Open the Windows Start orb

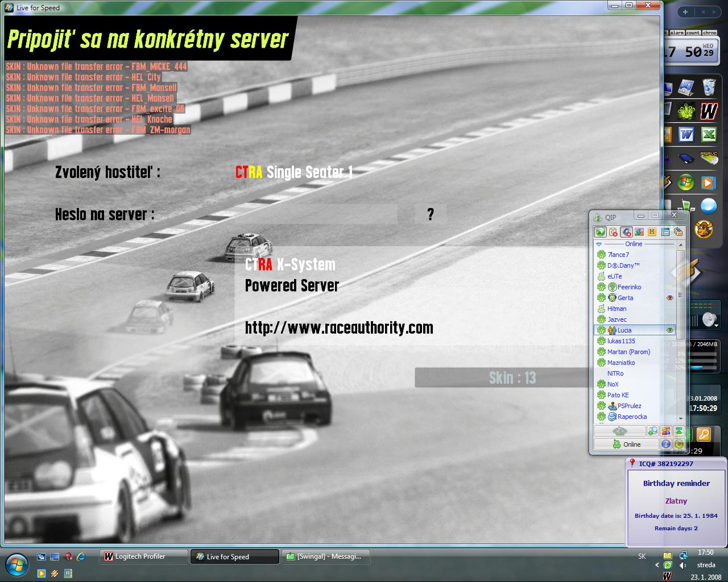[x=17, y=563]
